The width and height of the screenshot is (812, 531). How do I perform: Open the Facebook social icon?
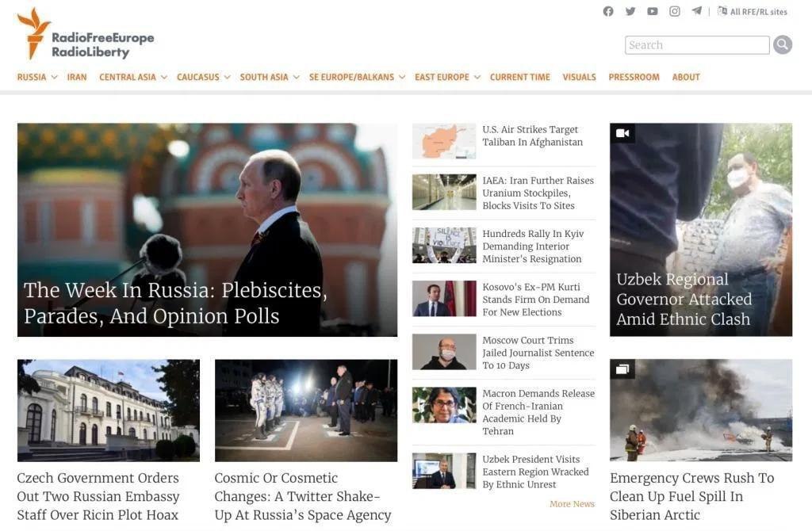pos(608,11)
